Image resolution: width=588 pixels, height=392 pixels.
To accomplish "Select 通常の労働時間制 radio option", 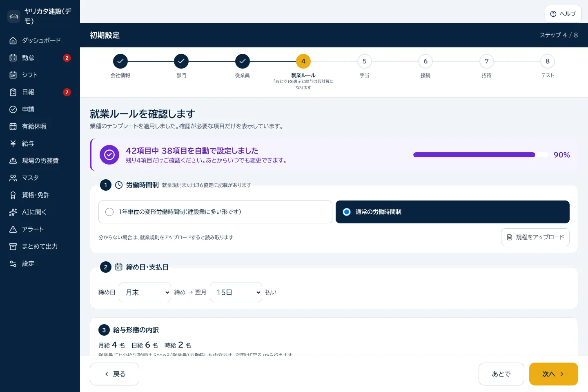I will [x=452, y=212].
